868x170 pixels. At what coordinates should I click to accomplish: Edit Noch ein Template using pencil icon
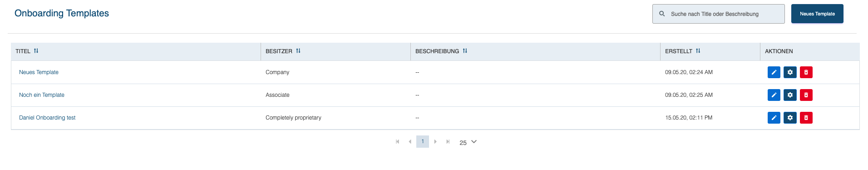pyautogui.click(x=774, y=95)
